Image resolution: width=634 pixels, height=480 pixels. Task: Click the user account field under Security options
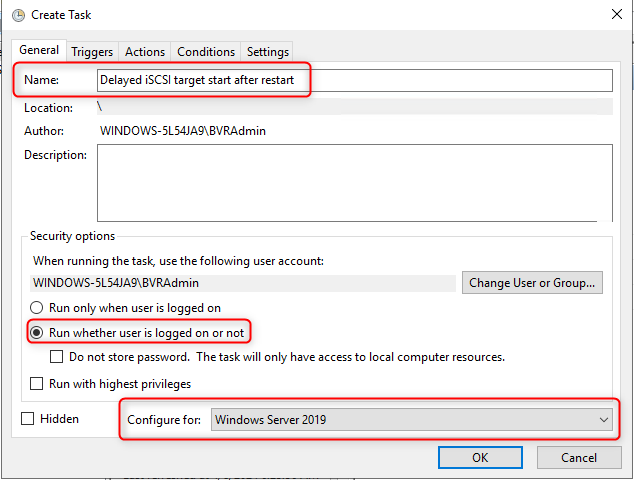point(242,283)
